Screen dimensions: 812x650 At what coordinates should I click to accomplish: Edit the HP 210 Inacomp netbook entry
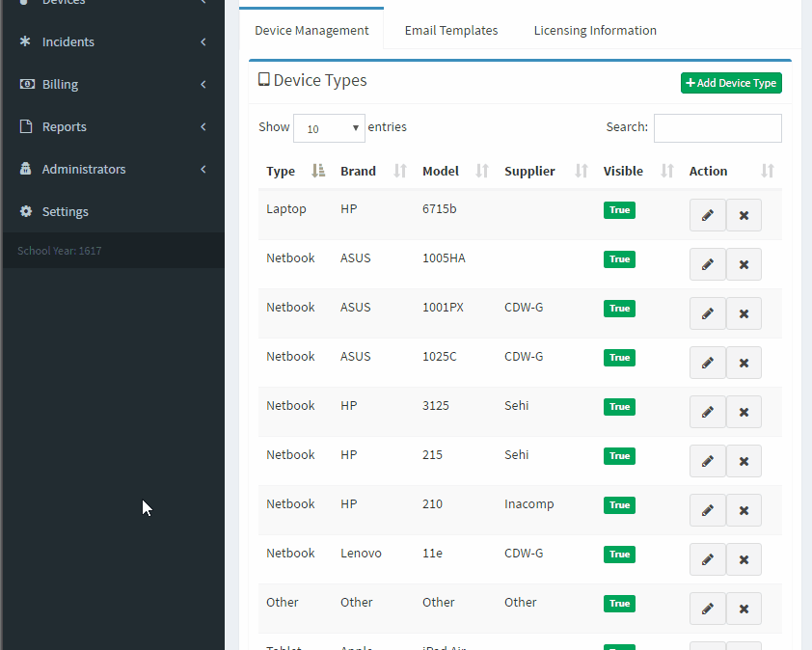tap(708, 510)
